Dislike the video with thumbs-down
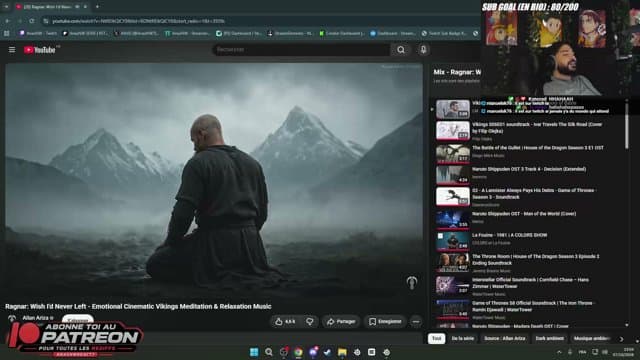This screenshot has height=360, width=640. tap(310, 322)
